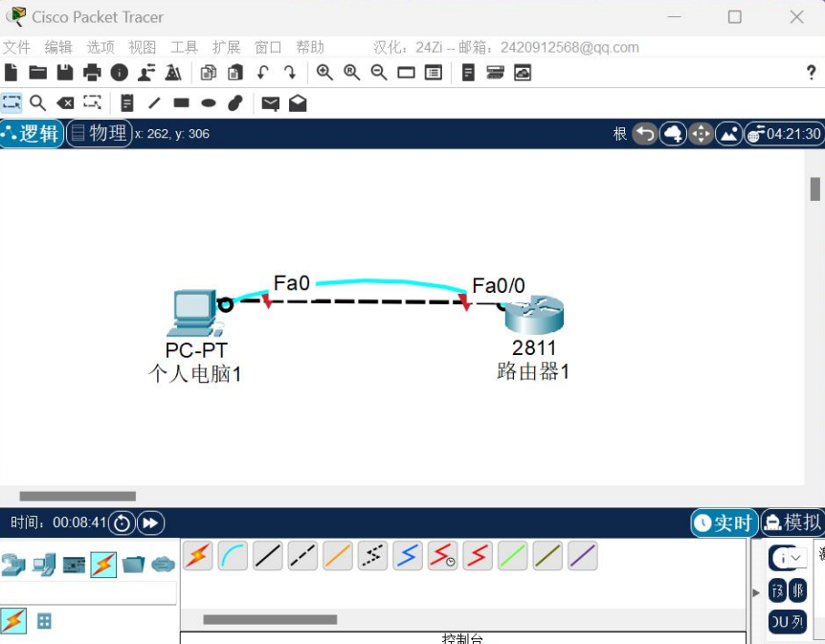The image size is (825, 644).
Task: Select the freeform drawing tool
Action: pyautogui.click(x=235, y=102)
